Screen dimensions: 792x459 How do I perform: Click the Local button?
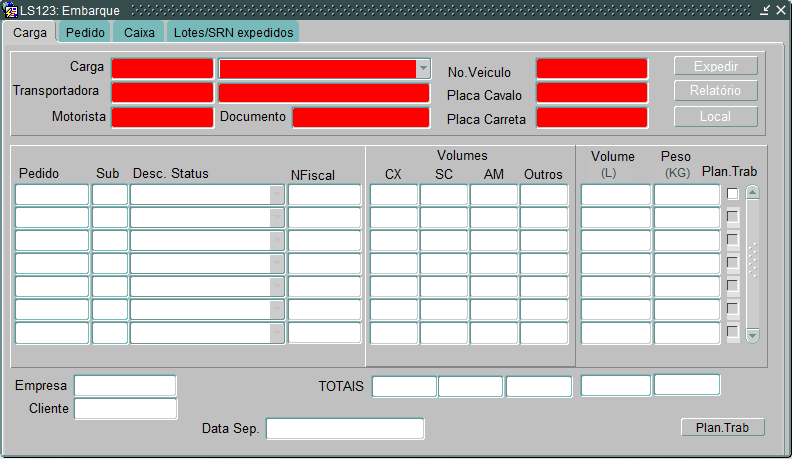pyautogui.click(x=716, y=117)
